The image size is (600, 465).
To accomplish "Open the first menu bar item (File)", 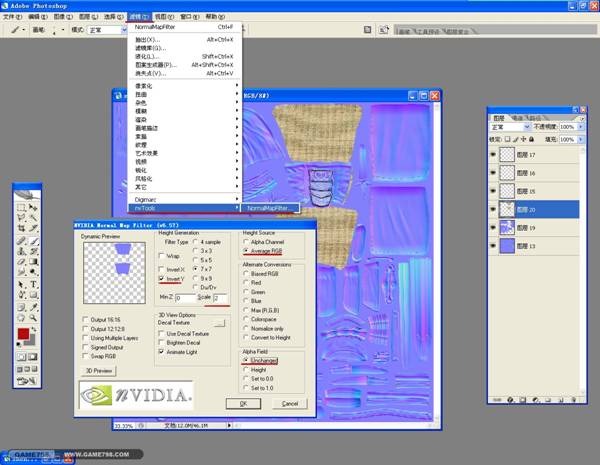I will point(12,17).
